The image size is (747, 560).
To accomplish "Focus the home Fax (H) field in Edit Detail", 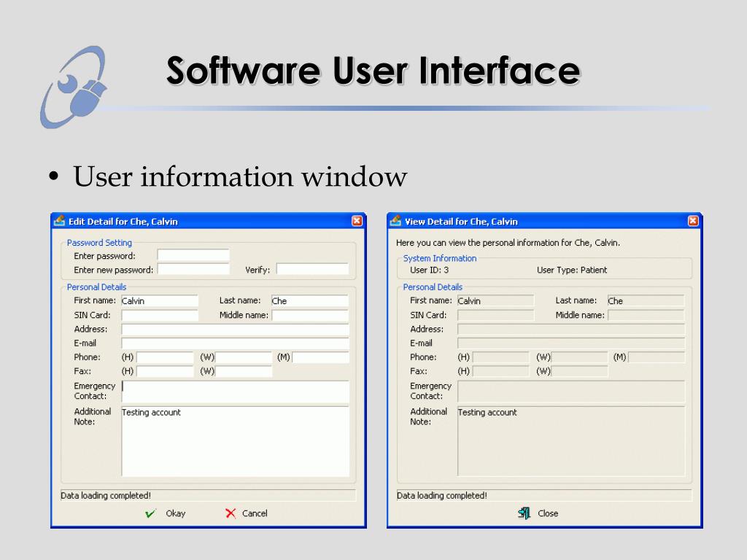I will click(166, 371).
